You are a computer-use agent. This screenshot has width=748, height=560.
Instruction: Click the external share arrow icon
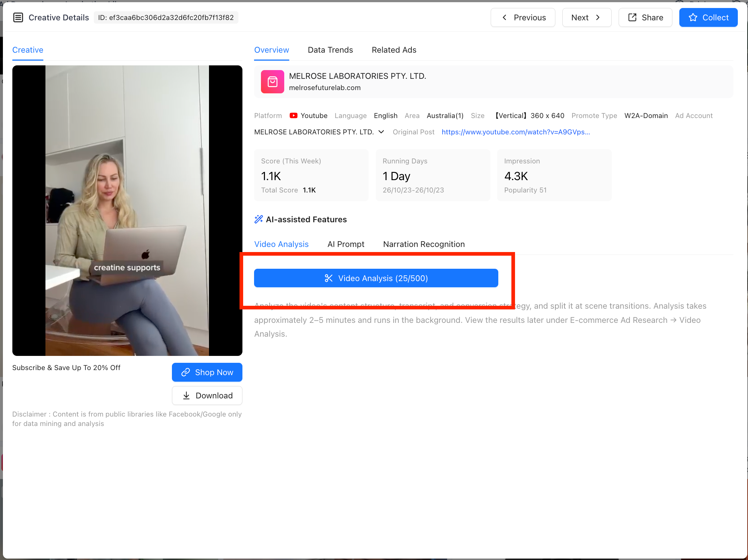point(632,17)
